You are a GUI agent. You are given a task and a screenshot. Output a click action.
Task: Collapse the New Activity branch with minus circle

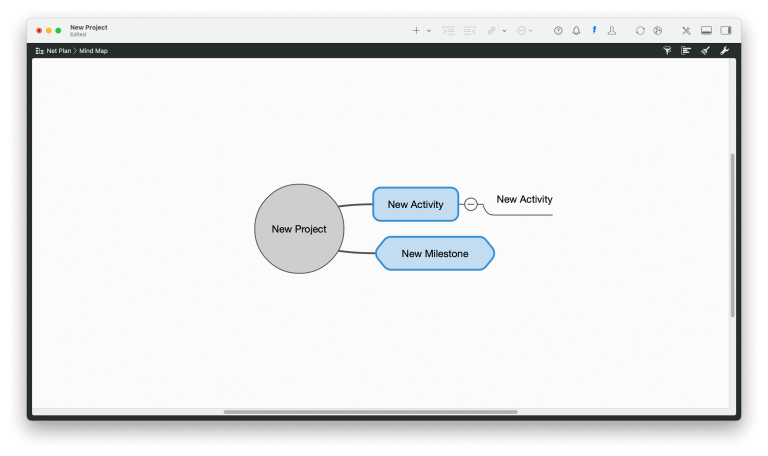(471, 204)
